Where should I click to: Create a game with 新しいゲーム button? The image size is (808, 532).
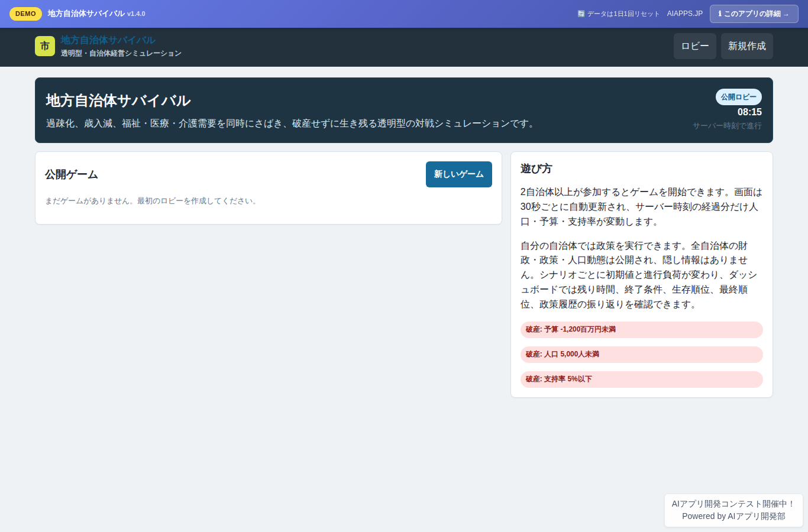point(459,174)
